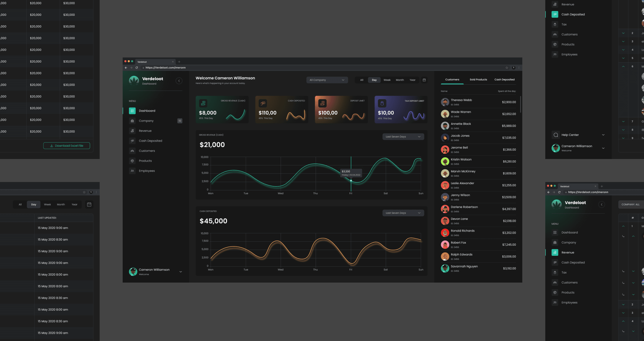This screenshot has width=644, height=341.
Task: Click the Company sidebar icon
Action: pos(132,121)
